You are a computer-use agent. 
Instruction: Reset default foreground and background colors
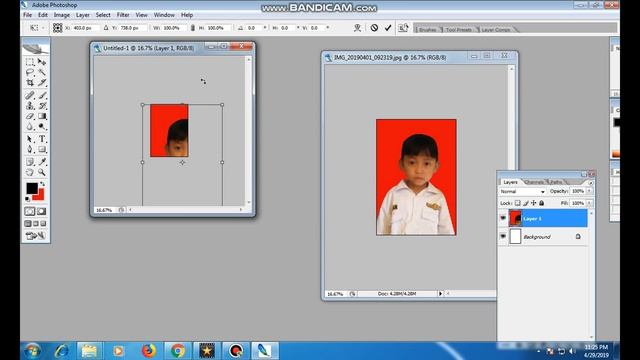27,199
